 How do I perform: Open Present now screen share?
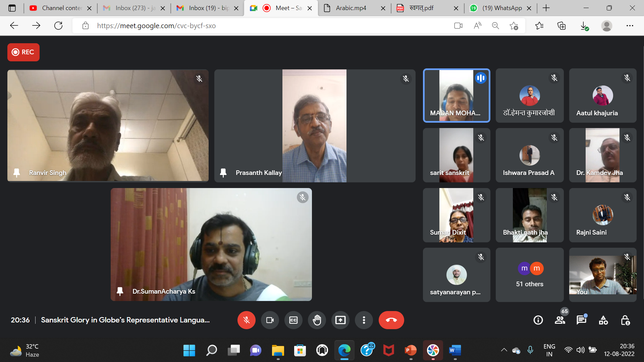click(x=340, y=320)
